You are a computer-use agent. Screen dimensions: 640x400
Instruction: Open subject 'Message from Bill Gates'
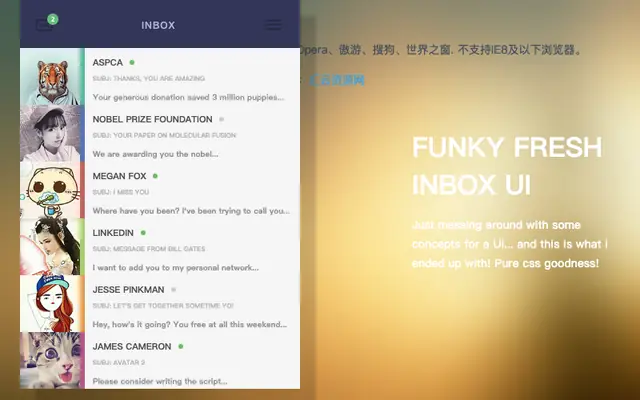pyautogui.click(x=149, y=249)
